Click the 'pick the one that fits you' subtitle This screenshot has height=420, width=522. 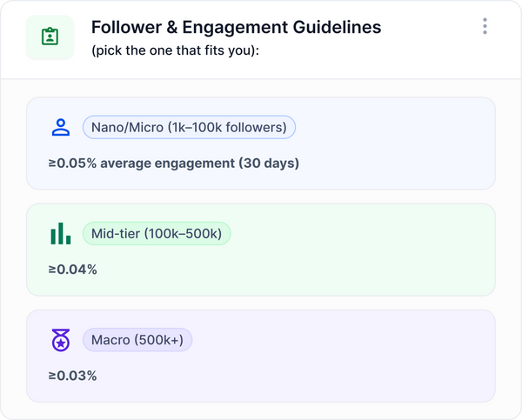click(175, 50)
